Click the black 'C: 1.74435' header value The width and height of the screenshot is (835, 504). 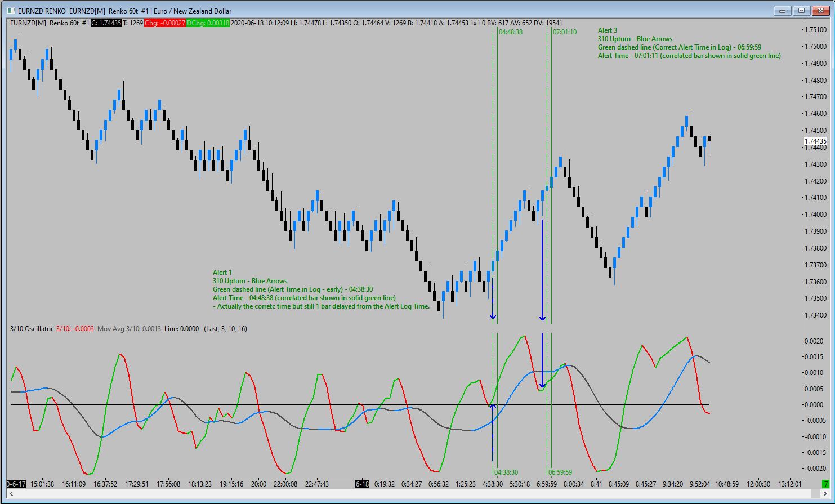pos(106,23)
